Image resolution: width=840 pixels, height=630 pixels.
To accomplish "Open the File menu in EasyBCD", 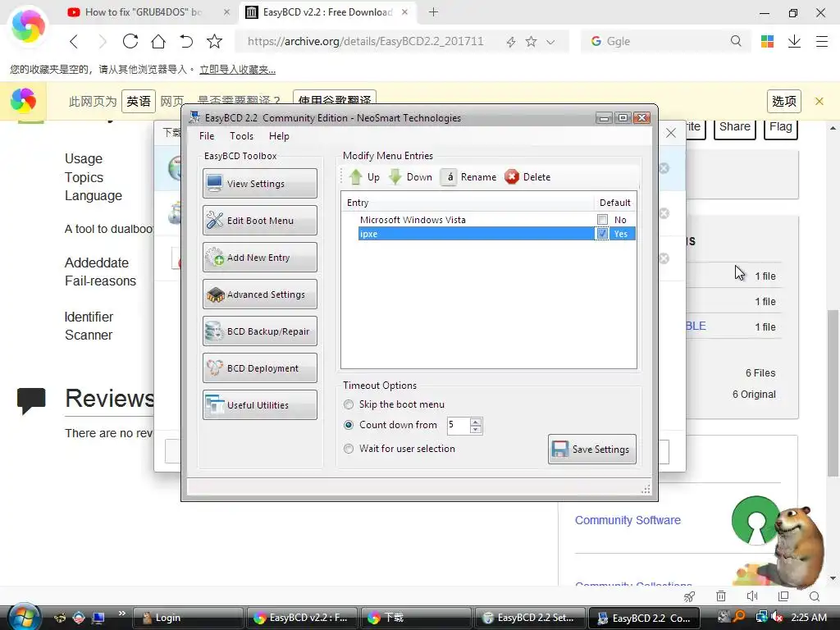I will (207, 136).
